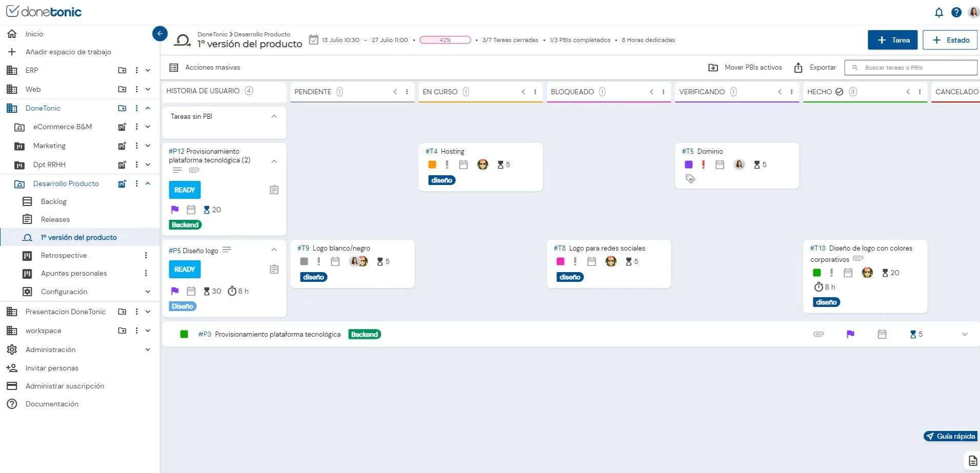
Task: Open PENDIENTE column three-dot menu
Action: [407, 92]
